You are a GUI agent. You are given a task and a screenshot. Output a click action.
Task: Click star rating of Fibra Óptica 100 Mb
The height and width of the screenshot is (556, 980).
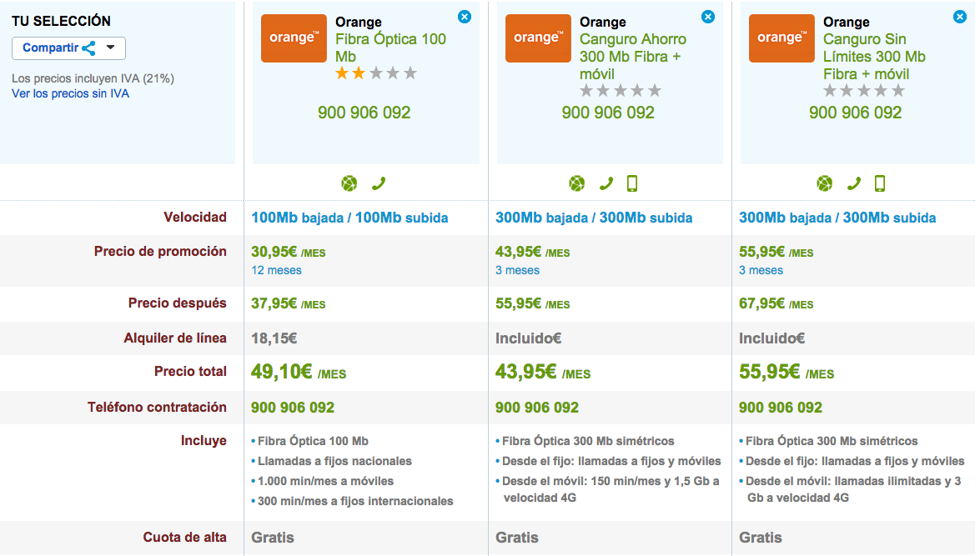[x=375, y=73]
